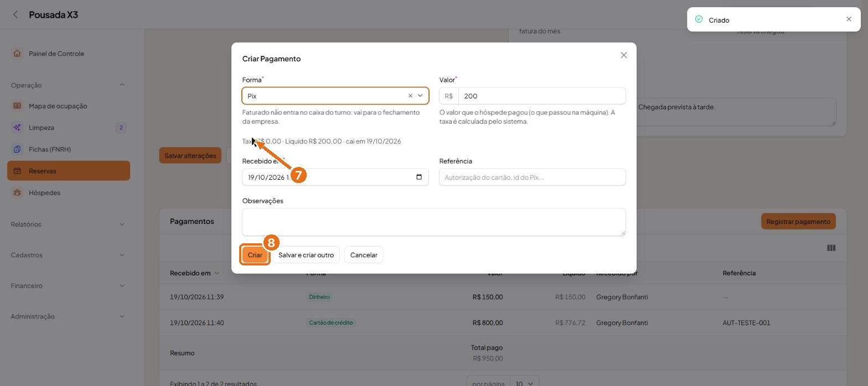Open the calendar picker in Recebido em
The image size is (868, 386).
tap(419, 177)
